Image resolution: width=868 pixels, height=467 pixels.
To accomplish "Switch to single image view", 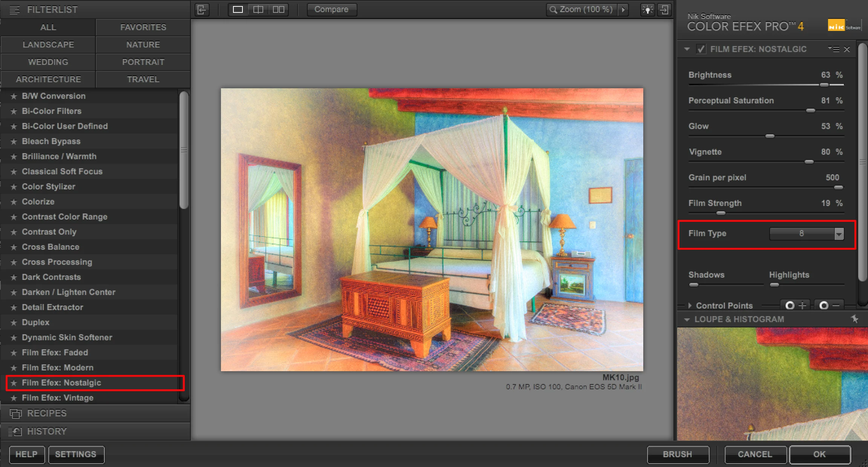I will (x=238, y=9).
